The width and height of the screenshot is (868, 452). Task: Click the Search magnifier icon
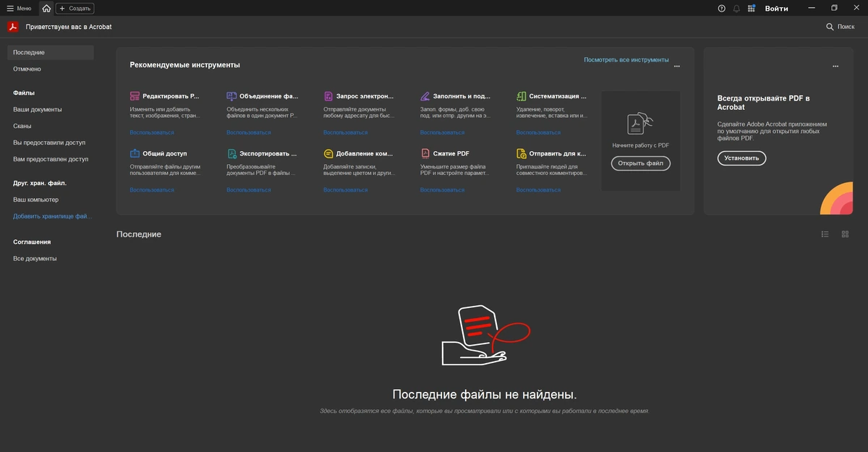830,27
